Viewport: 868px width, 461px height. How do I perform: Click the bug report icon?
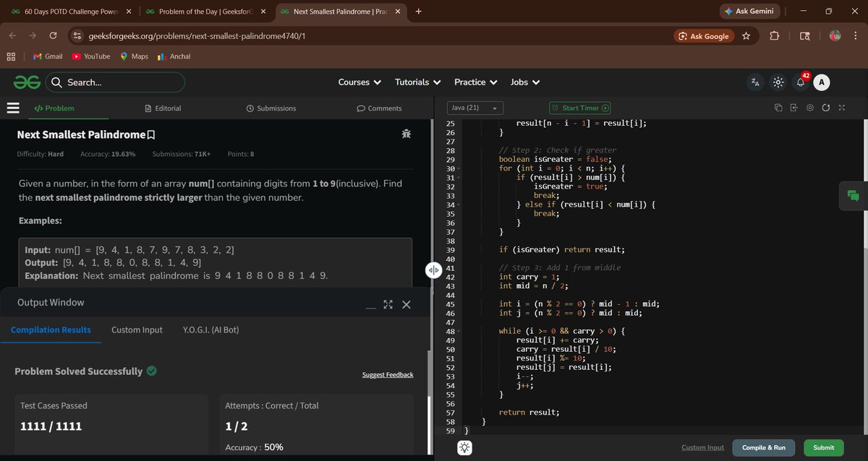point(407,134)
